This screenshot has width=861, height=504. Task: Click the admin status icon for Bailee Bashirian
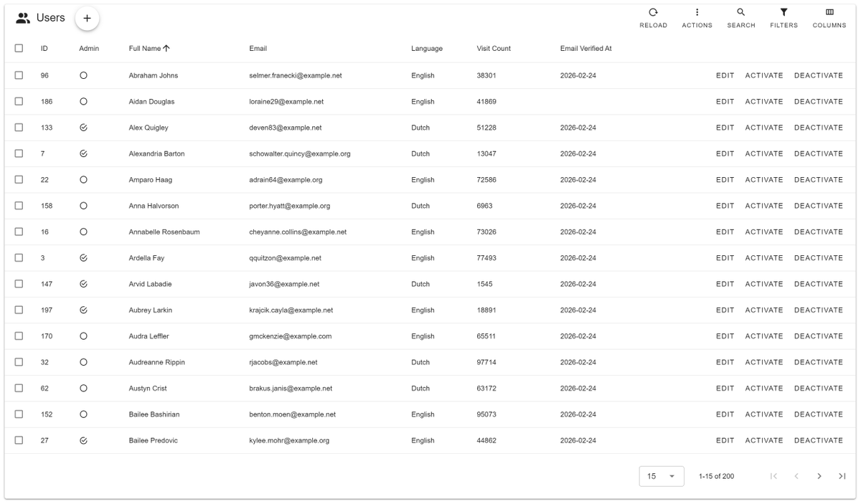pos(83,414)
